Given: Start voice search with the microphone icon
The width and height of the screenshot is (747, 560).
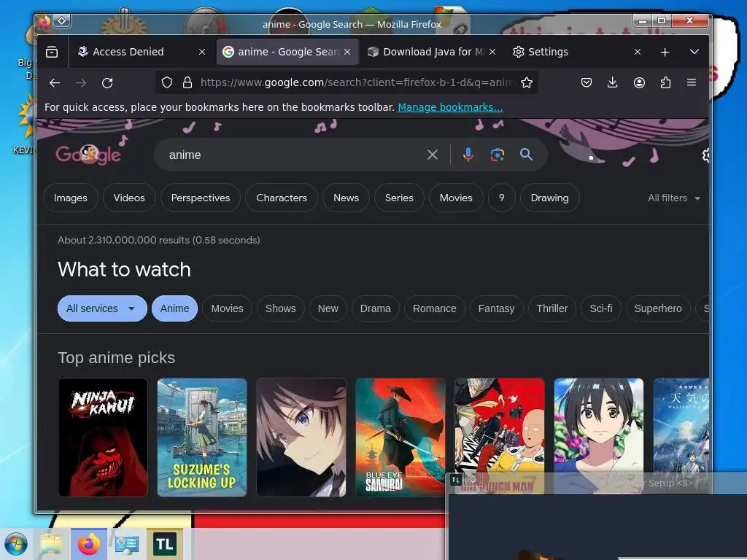Looking at the screenshot, I should point(468,155).
